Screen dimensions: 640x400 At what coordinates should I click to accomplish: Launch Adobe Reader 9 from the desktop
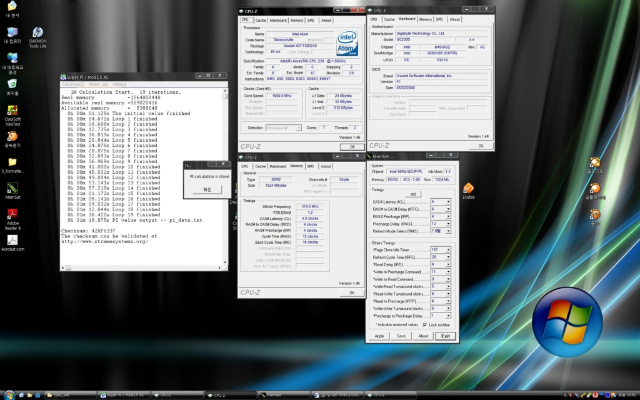point(12,219)
